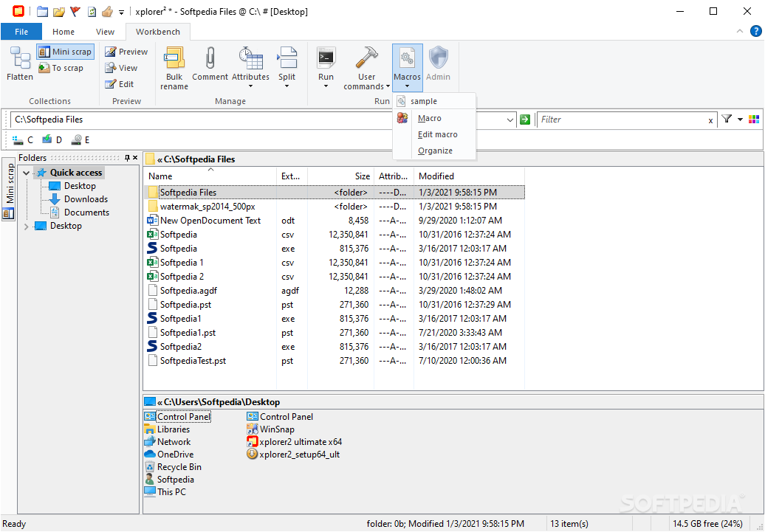Click the Edit tool in Preview group
The image size is (765, 532).
coord(120,84)
